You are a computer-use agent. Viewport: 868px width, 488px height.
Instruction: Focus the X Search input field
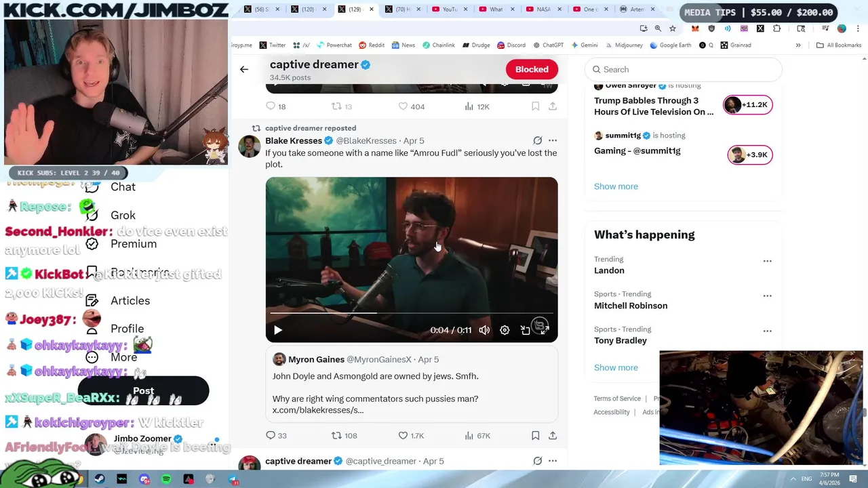pos(684,69)
